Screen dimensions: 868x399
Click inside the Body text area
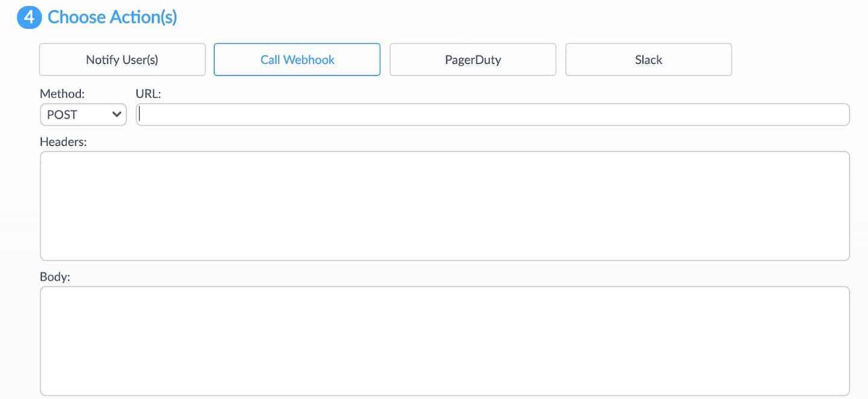pos(445,341)
